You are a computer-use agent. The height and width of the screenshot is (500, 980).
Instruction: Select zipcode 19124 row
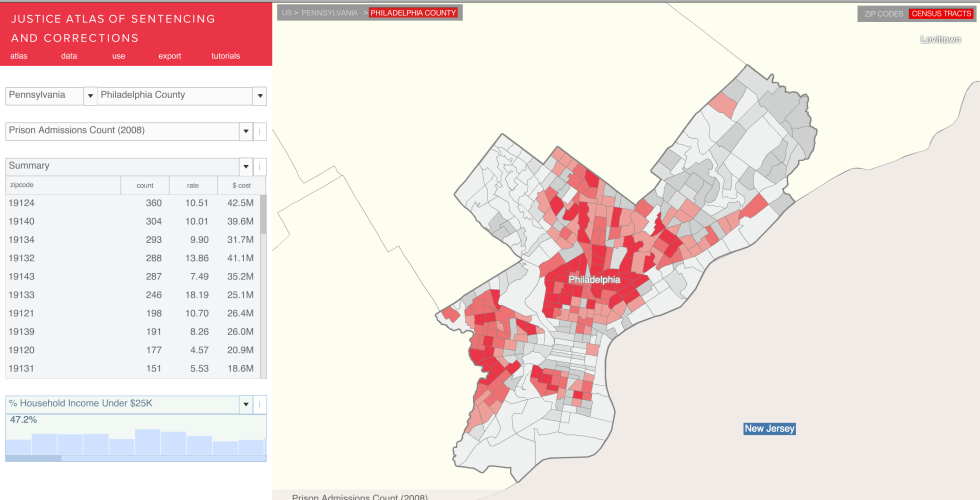tap(132, 203)
